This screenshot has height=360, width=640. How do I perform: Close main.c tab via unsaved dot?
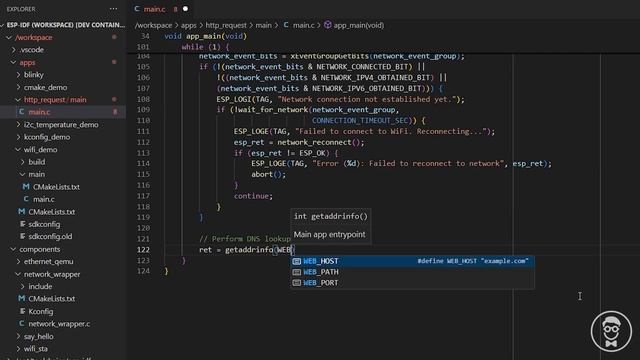[x=185, y=9]
